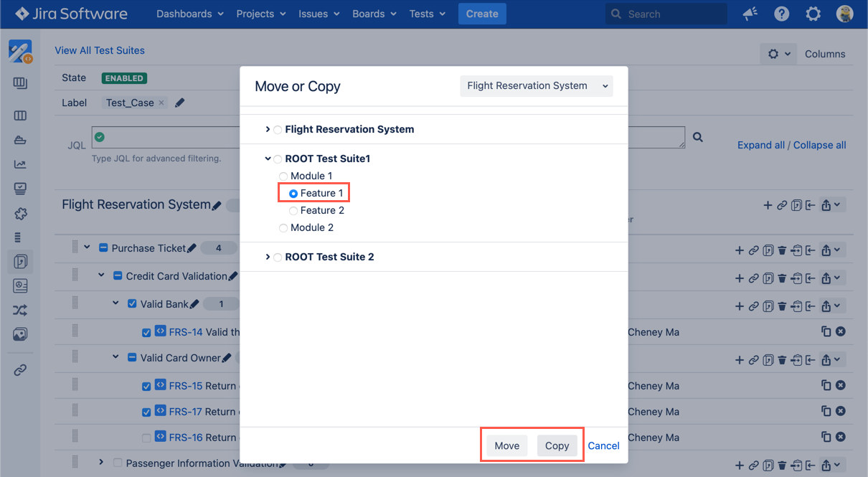Viewport: 868px width, 477px height.
Task: Check the FRS-16 checkbox
Action: click(146, 438)
